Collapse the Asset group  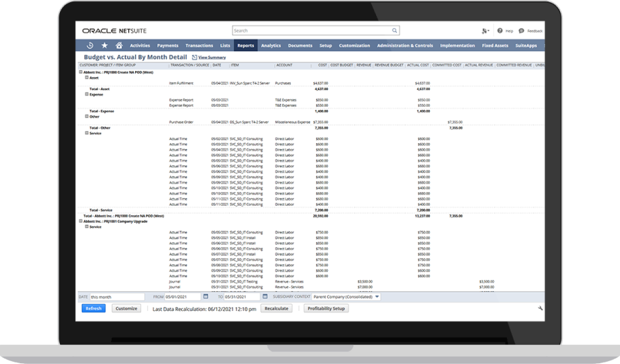(x=87, y=78)
